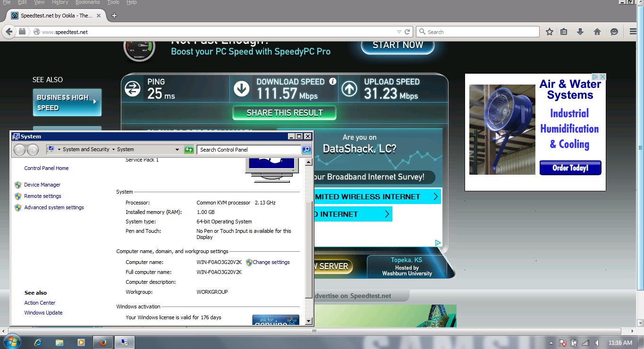Viewport: 644px width, 349px height.
Task: Expand the System and Security breadcrumb arrow
Action: (113, 149)
